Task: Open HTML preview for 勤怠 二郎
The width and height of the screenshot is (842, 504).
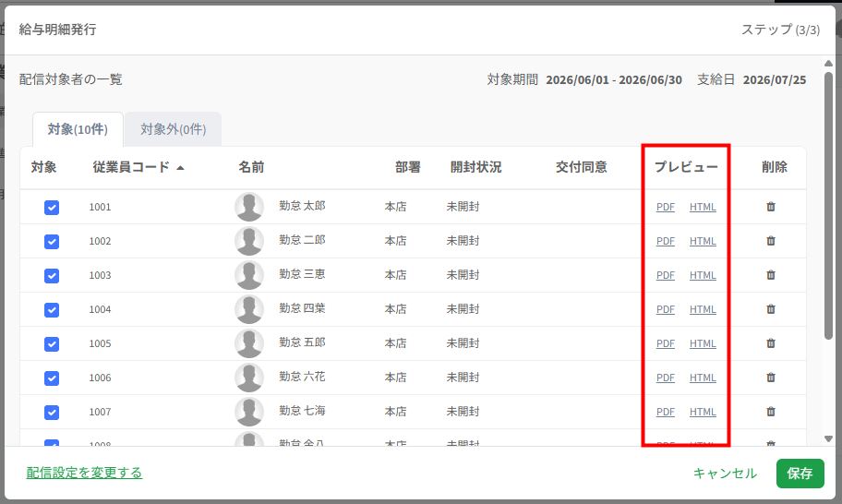Action: click(x=703, y=241)
